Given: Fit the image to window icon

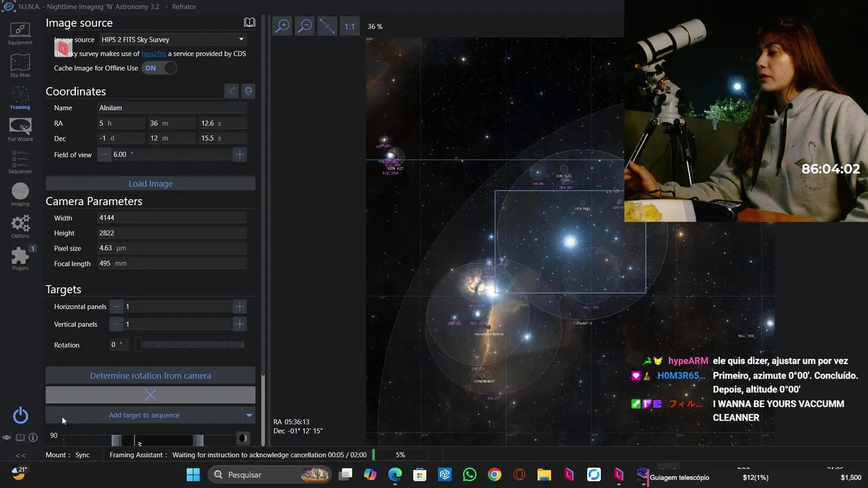Looking at the screenshot, I should (x=328, y=26).
